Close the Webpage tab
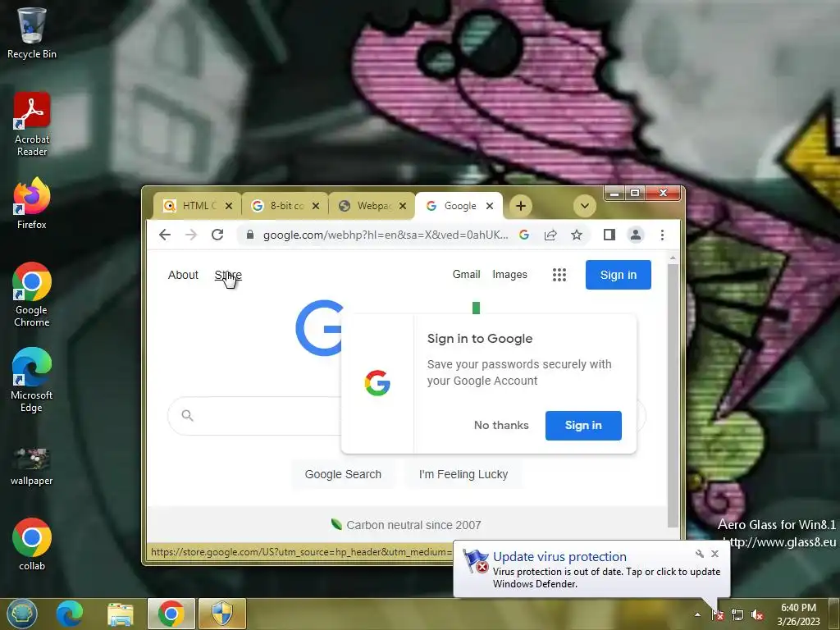Image resolution: width=840 pixels, height=630 pixels. (x=403, y=206)
